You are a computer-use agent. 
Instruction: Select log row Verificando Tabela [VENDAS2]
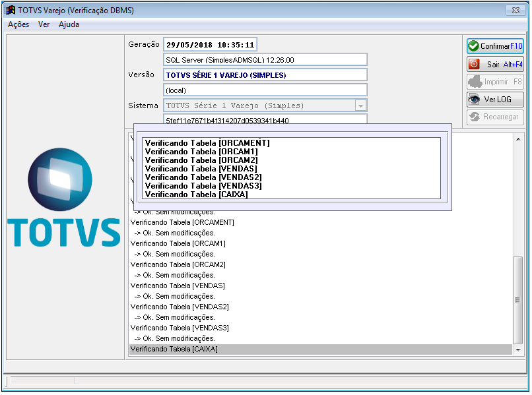pyautogui.click(x=320, y=307)
